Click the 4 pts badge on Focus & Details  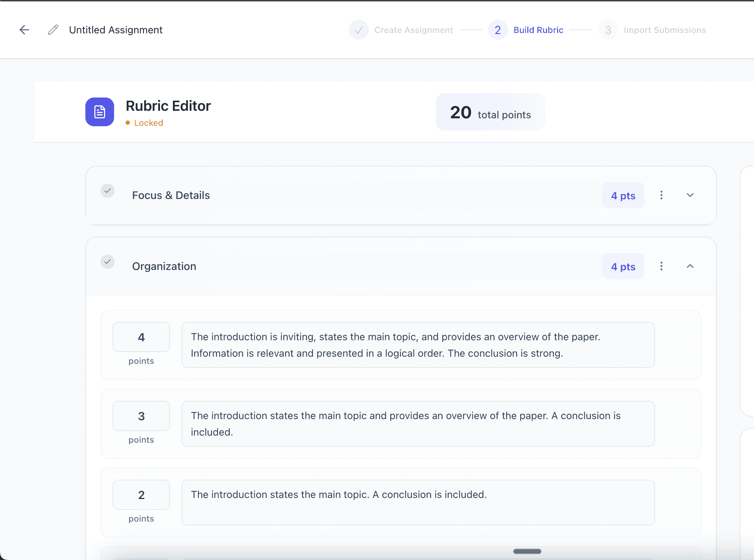(623, 195)
